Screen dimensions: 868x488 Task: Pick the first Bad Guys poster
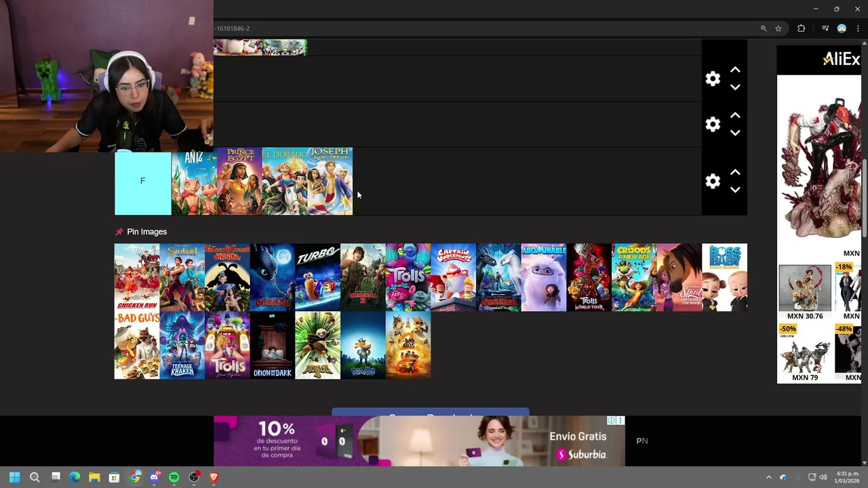click(137, 345)
